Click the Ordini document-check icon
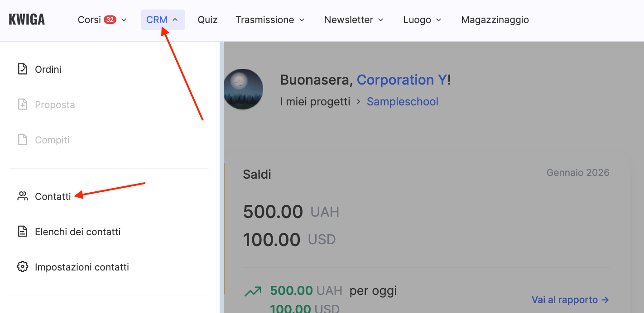Image resolution: width=644 pixels, height=313 pixels. click(x=22, y=69)
